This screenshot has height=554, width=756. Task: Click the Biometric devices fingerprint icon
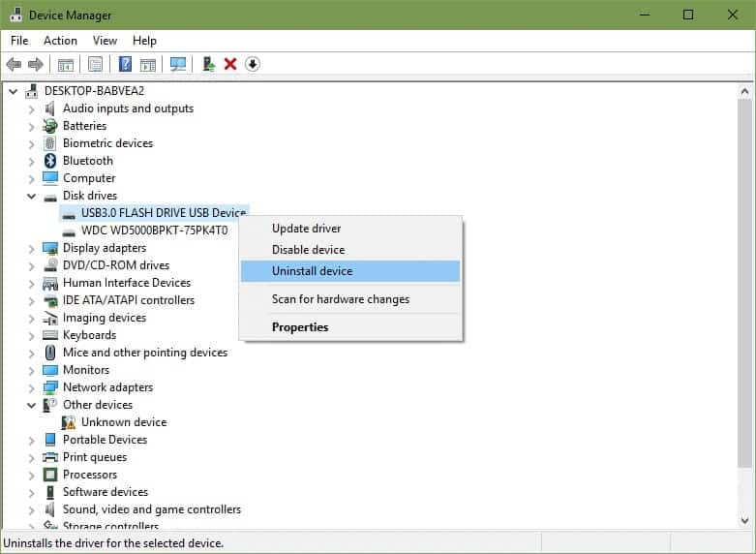[49, 143]
